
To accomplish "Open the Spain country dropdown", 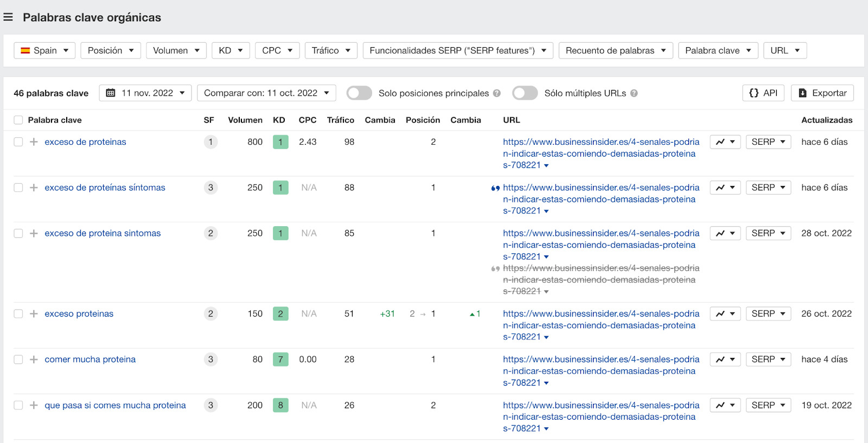I will click(44, 50).
